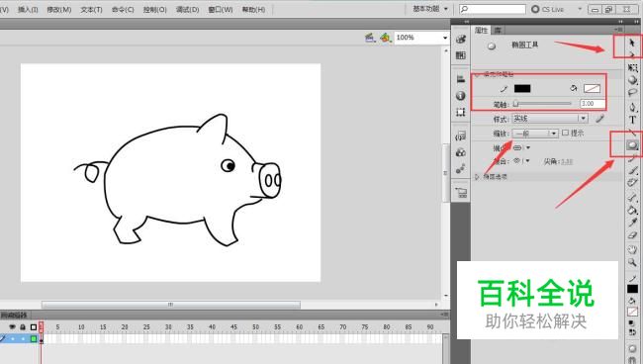Select the Lasso tool
The image size is (643, 364).
(x=632, y=93)
